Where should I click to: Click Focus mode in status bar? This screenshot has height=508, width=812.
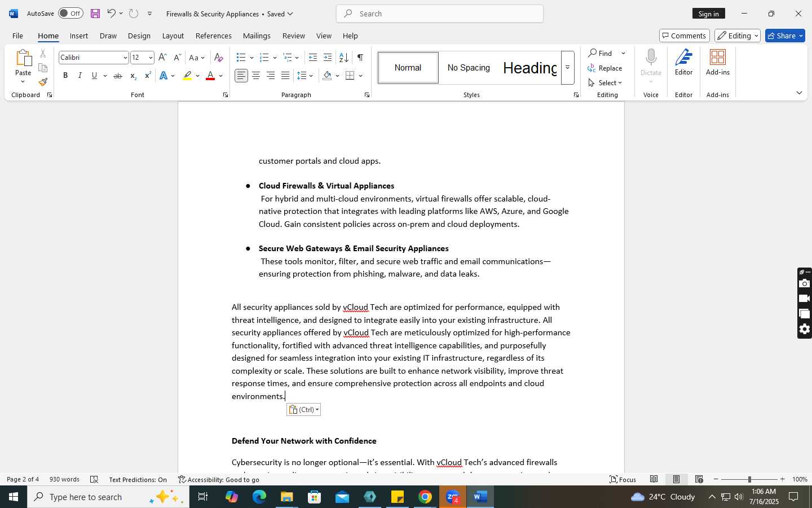623,479
